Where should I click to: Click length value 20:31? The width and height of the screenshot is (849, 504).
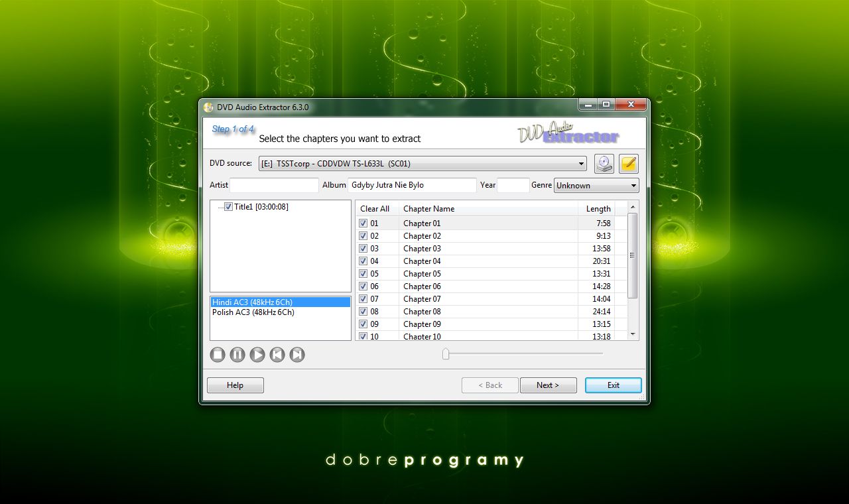(602, 261)
